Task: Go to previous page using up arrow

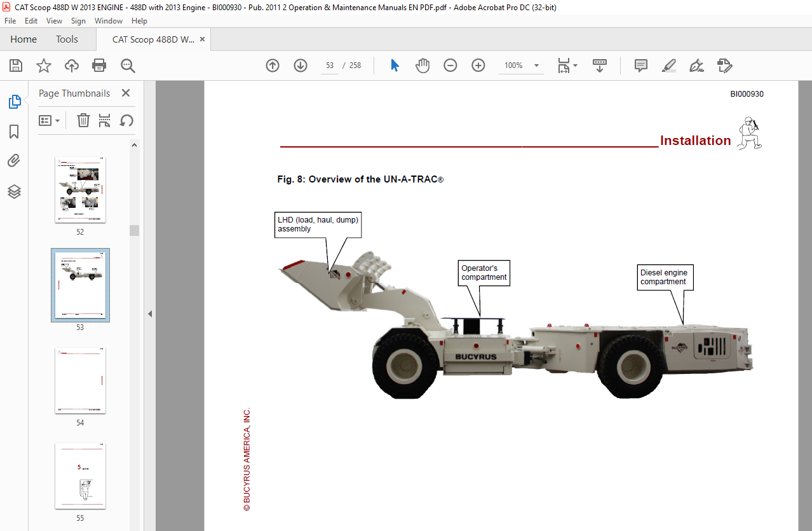Action: click(x=273, y=66)
